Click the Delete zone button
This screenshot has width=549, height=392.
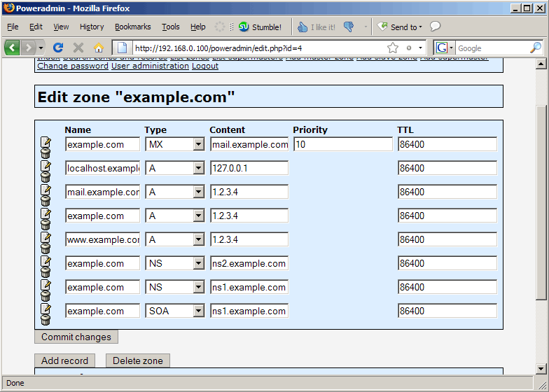[137, 360]
